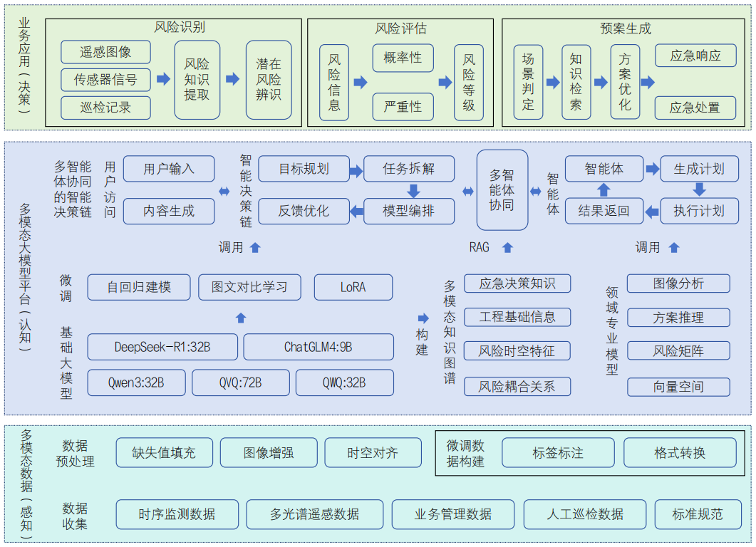
Task: Select the 风险评估 section heading
Action: 400,28
